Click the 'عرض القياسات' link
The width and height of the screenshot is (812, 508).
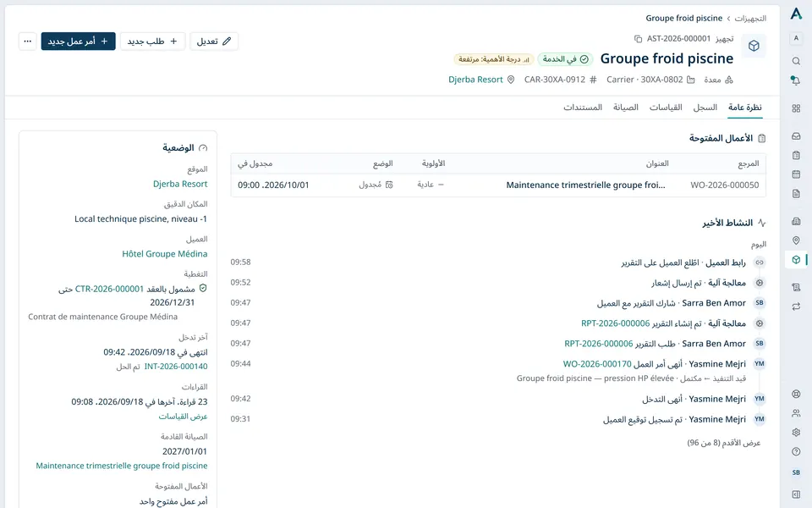(x=183, y=417)
